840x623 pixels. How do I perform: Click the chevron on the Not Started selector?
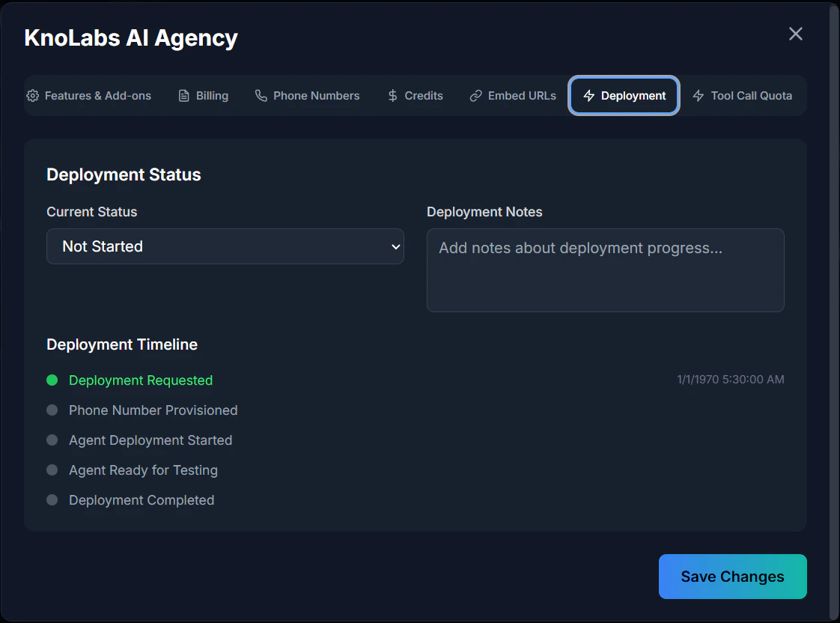tap(395, 246)
